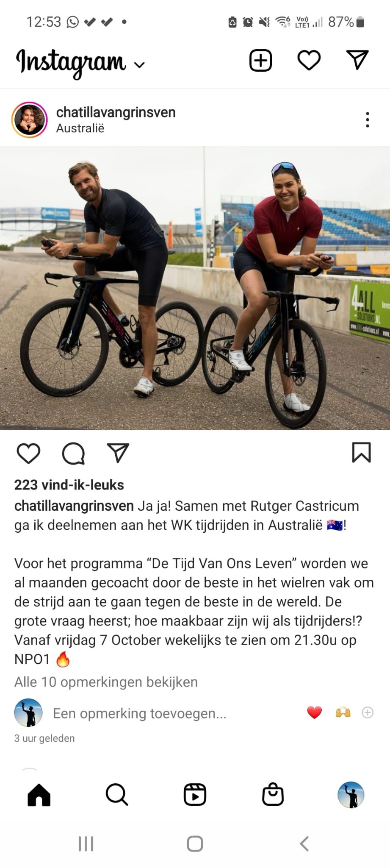Open Shop bag icon
Screen dimensions: 390x868
[273, 794]
